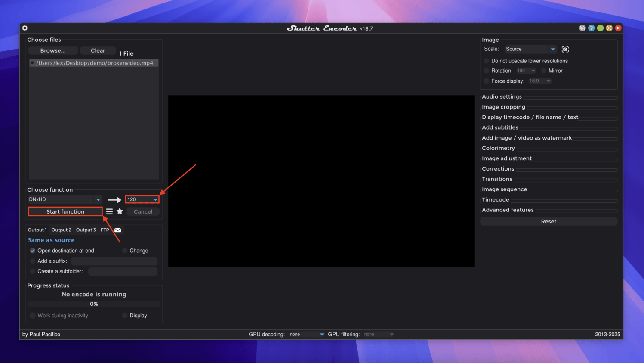
Task: Enable Create a subfolder option
Action: [33, 271]
